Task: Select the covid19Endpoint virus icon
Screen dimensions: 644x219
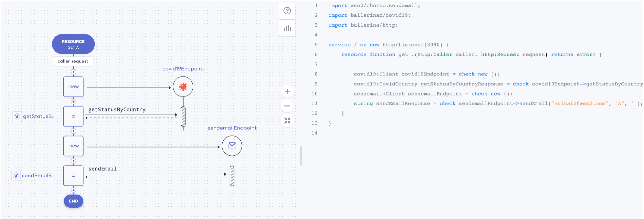Action: point(183,87)
